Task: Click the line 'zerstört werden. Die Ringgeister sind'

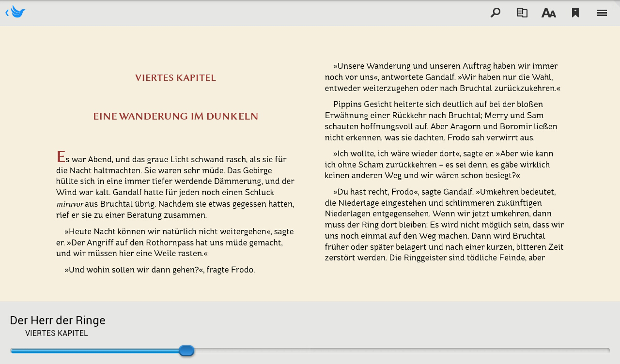Action: [x=435, y=258]
